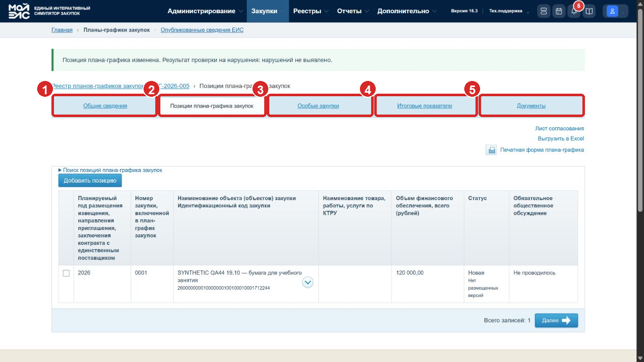Image resolution: width=644 pixels, height=362 pixels.
Task: Click the Выгрузить в Excel link
Action: point(561,138)
